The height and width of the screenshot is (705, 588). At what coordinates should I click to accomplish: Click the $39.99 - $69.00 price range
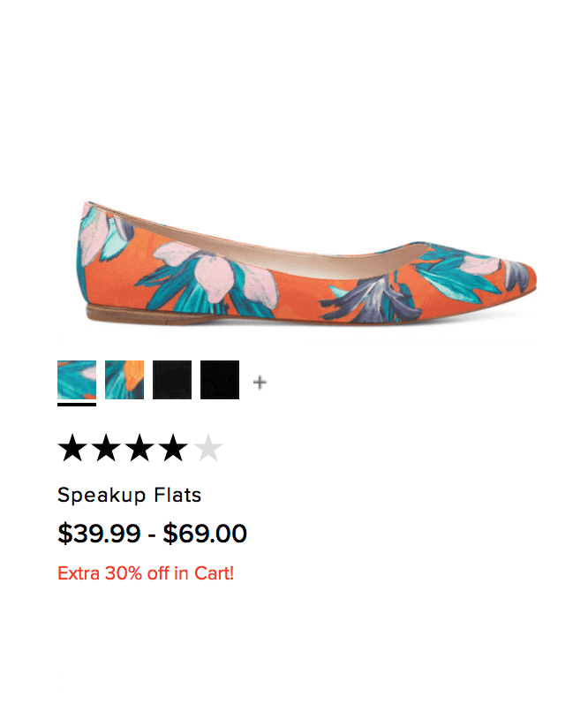pyautogui.click(x=152, y=534)
